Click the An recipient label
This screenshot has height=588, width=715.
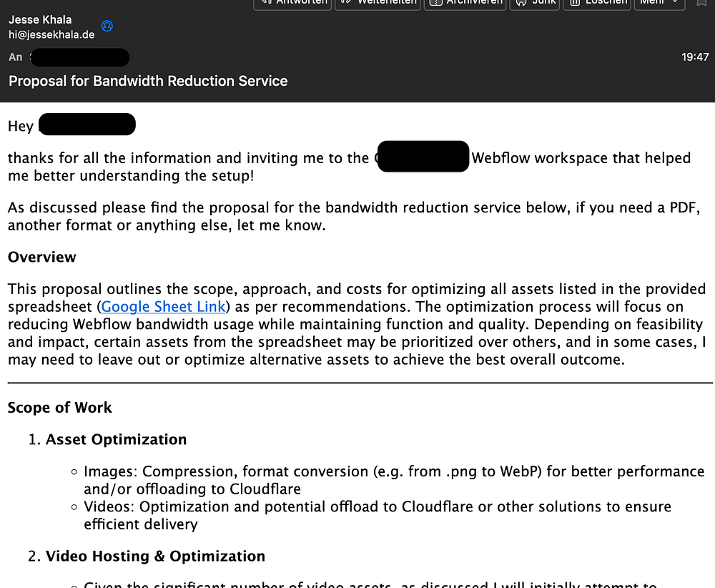click(16, 57)
